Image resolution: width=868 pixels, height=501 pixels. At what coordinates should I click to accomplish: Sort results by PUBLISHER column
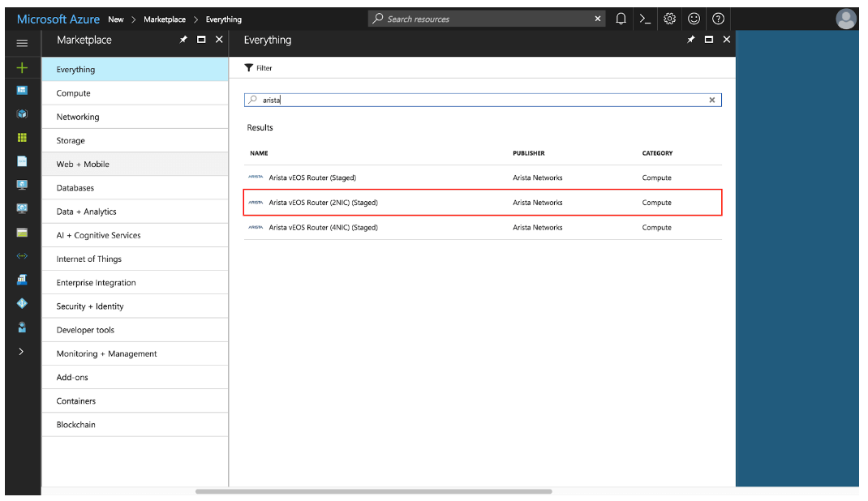tap(529, 153)
